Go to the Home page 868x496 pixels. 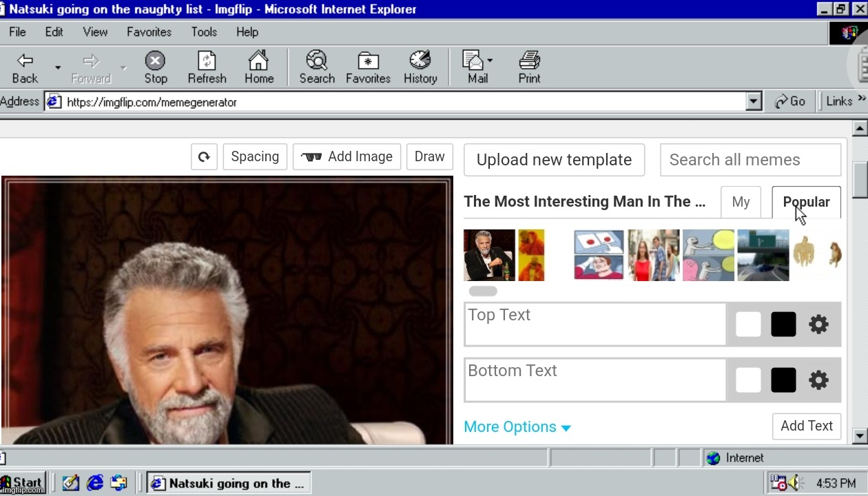pyautogui.click(x=259, y=68)
